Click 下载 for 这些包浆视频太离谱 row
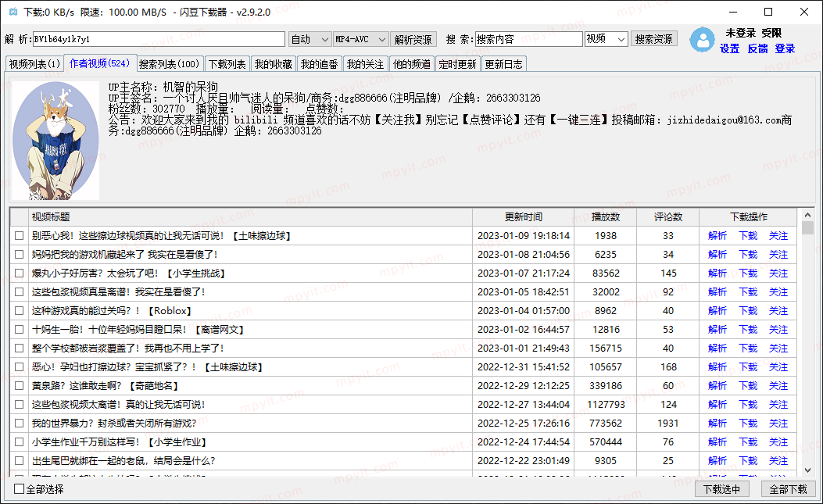Screen dimensions: 823x504 coord(749,404)
